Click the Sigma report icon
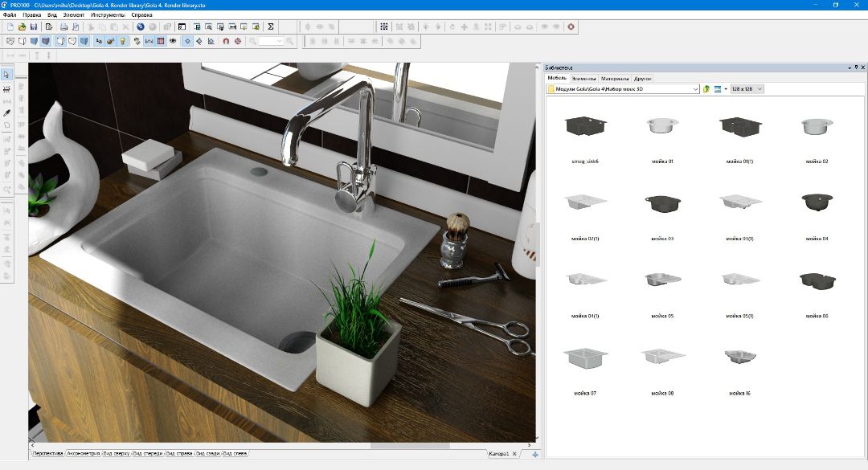 click(270, 27)
